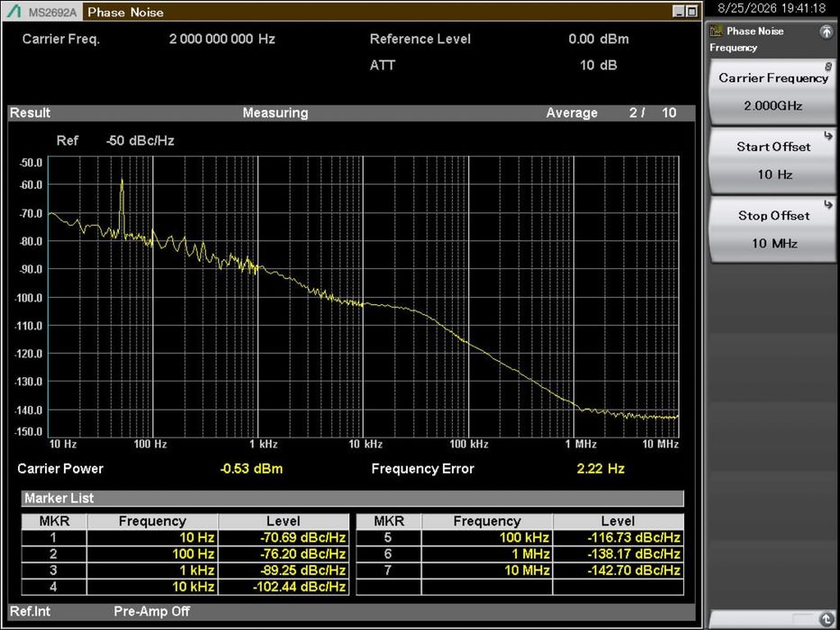Click the 1 MHz frequency cell of marker 6

(x=487, y=553)
